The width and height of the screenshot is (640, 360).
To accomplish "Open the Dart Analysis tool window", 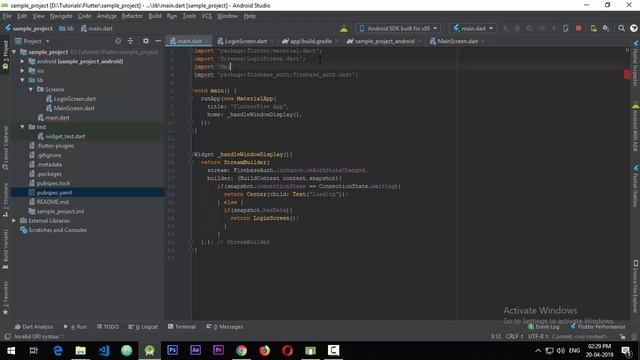I will [34, 327].
